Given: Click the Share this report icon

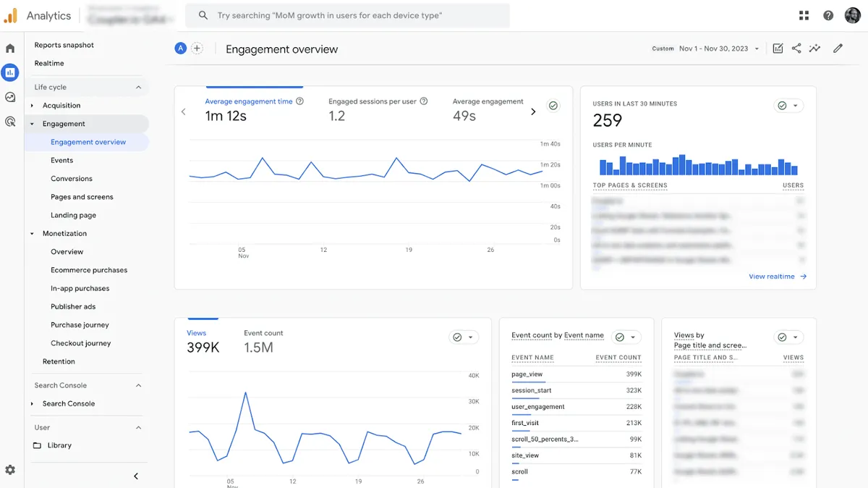Looking at the screenshot, I should (796, 49).
